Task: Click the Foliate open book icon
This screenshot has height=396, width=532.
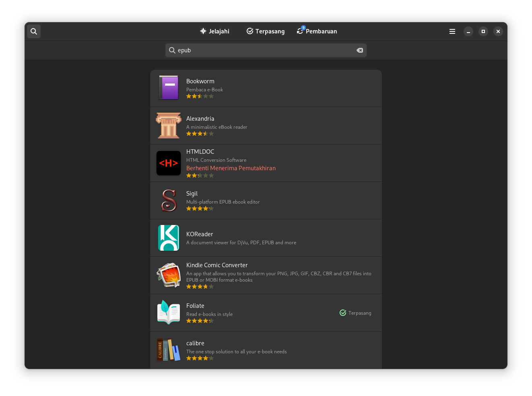Action: 169,313
